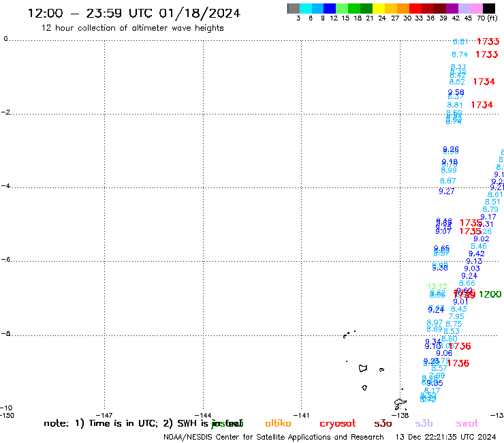Click the '-4' latitude axis label
504x443 pixels.
pos(5,186)
